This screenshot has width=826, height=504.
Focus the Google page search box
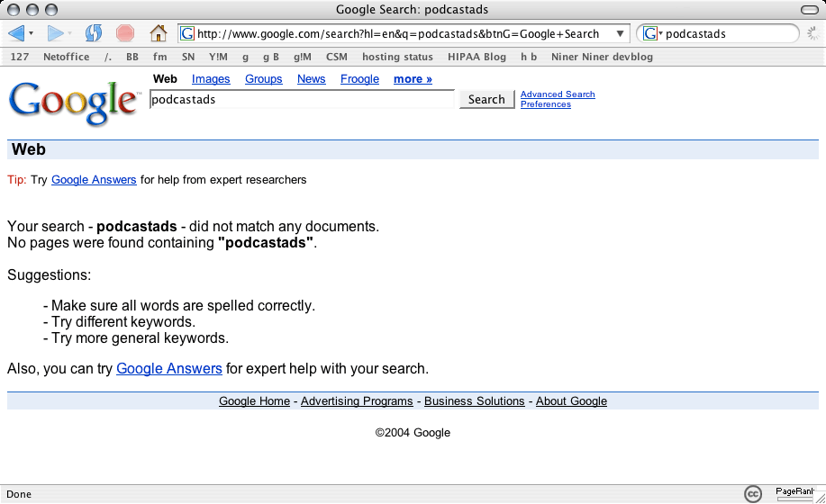point(302,99)
